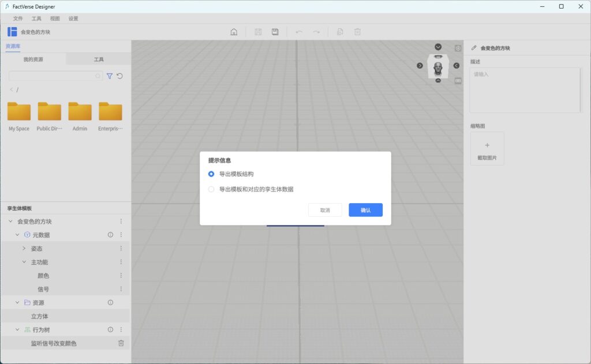Select 导出模板和对应的孪生体数据 radio option
This screenshot has width=591, height=364.
pos(211,189)
